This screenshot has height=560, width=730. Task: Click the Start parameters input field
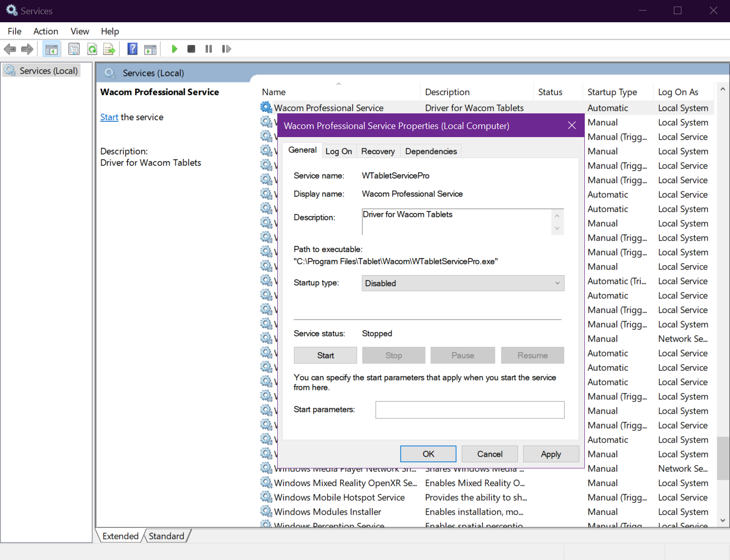point(469,410)
